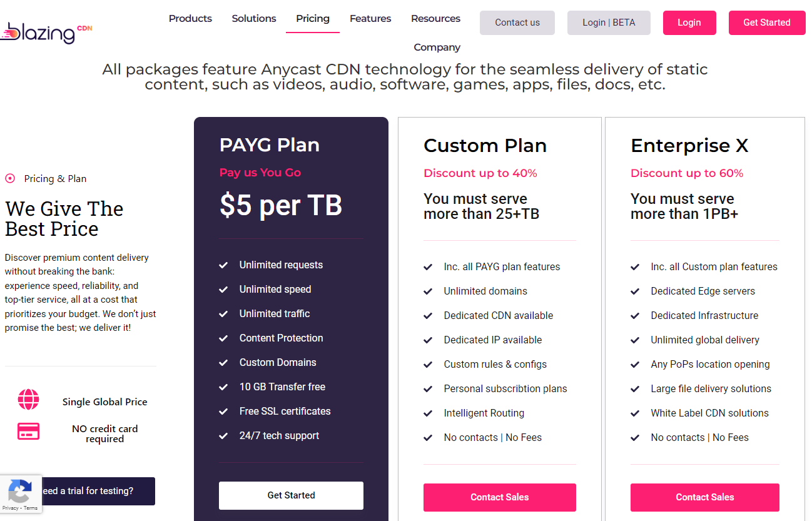Expand the Solutions menu
812x521 pixels.
coord(254,18)
